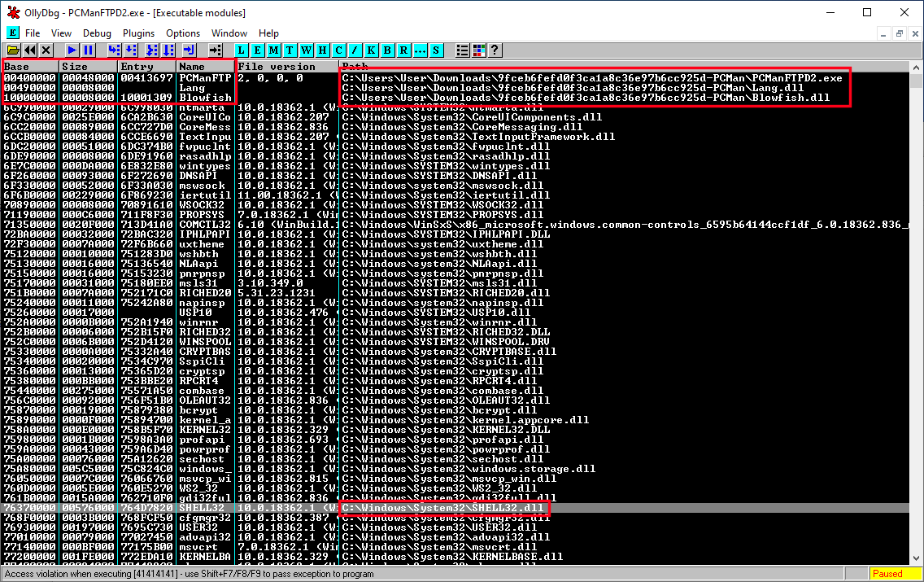Click the scrollbar up arrow in module list
The image size is (924, 582).
pos(917,67)
